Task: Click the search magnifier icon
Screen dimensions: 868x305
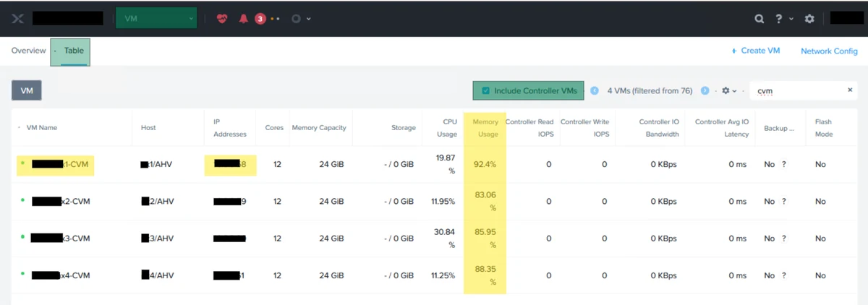Action: (x=759, y=19)
